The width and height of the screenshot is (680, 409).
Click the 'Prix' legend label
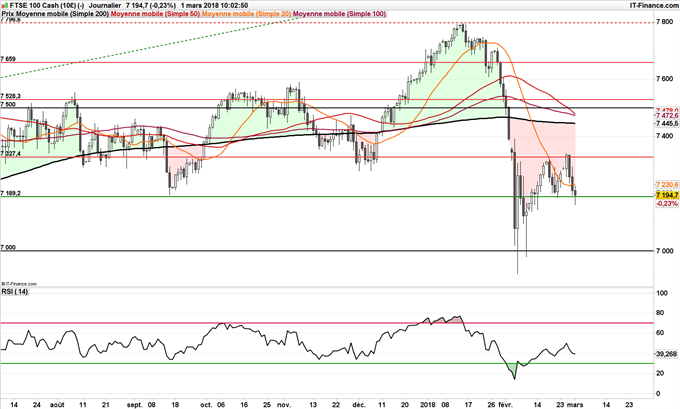[7, 14]
